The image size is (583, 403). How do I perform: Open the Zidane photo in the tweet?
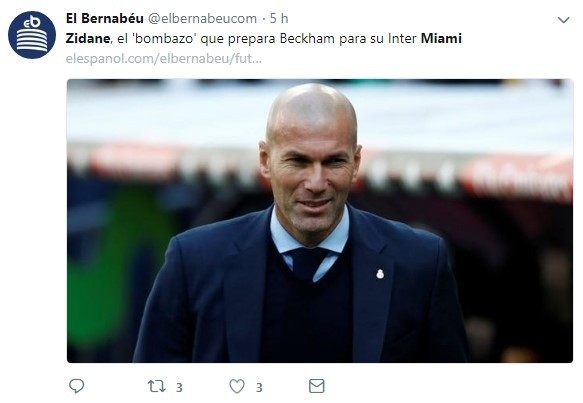click(320, 221)
